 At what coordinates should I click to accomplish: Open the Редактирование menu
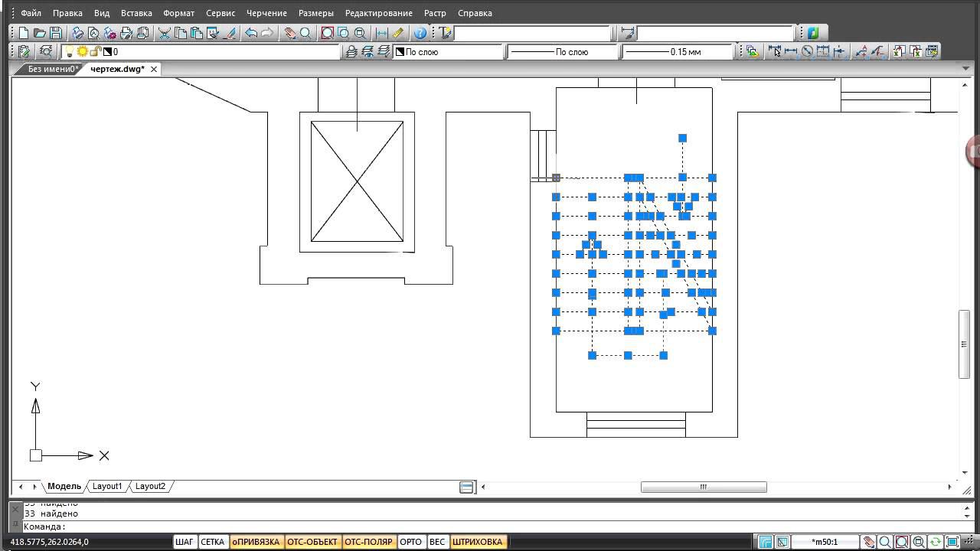378,13
